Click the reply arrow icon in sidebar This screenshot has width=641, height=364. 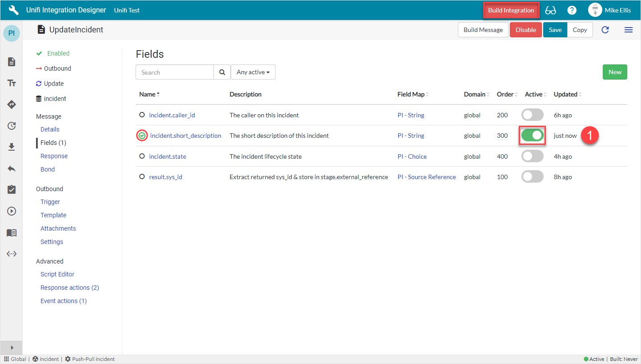(12, 168)
